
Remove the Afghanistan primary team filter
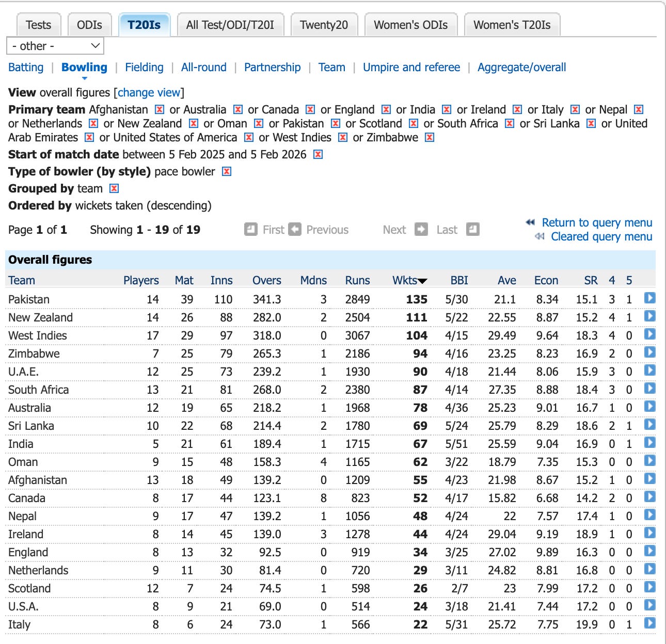(160, 109)
